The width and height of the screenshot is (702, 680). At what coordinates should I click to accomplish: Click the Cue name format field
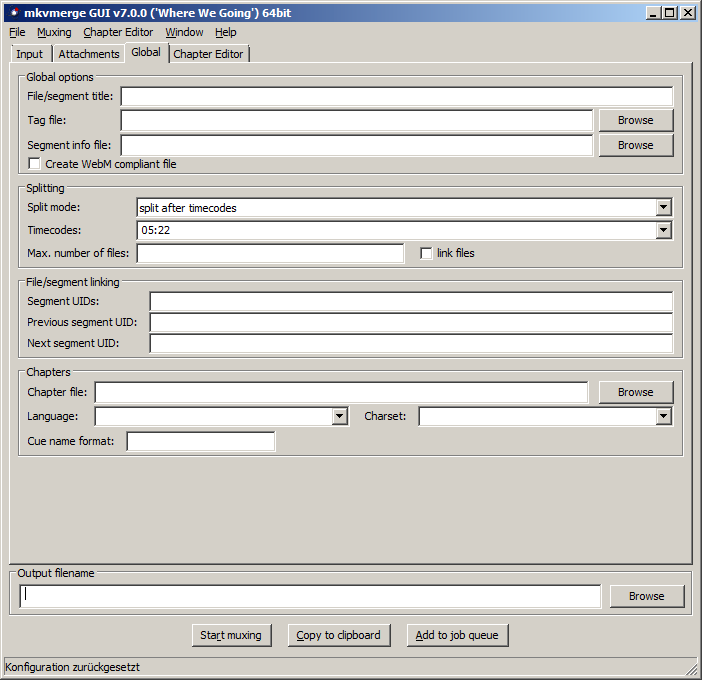click(201, 441)
